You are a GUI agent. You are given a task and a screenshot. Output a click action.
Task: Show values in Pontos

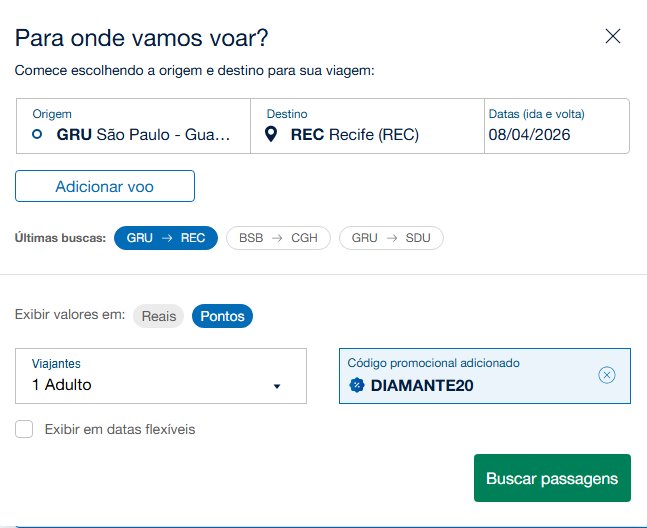pos(222,316)
